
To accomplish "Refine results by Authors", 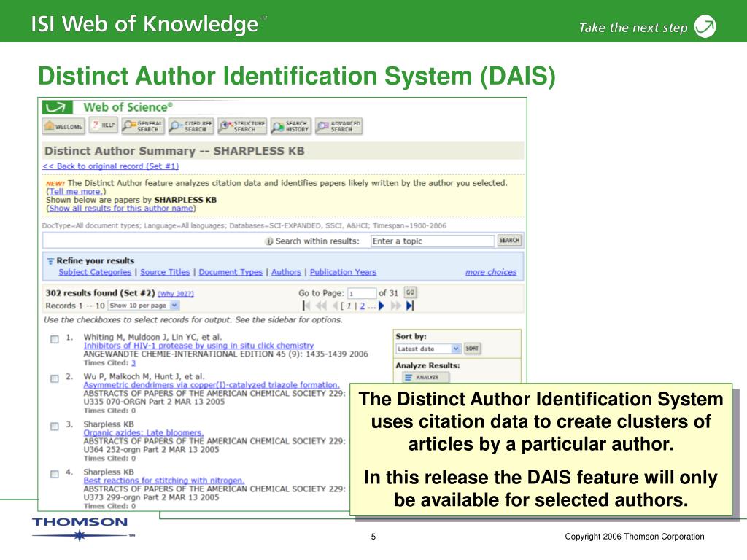I will click(x=286, y=272).
